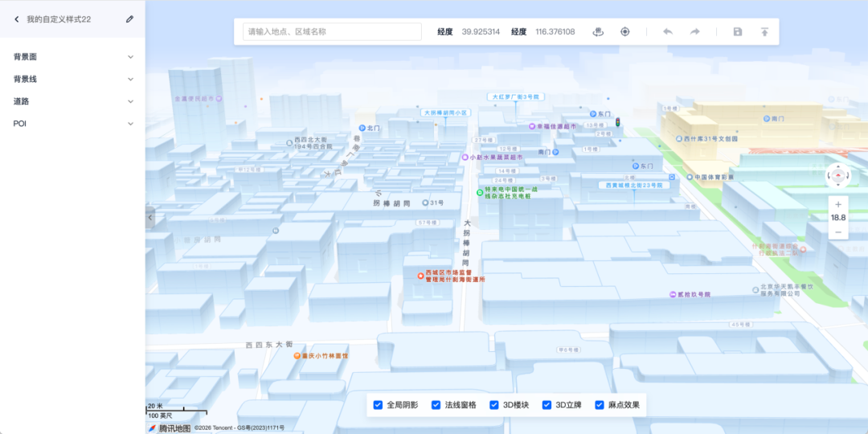Click the 西四东大街 road label
This screenshot has width=868, height=434.
coord(269,345)
